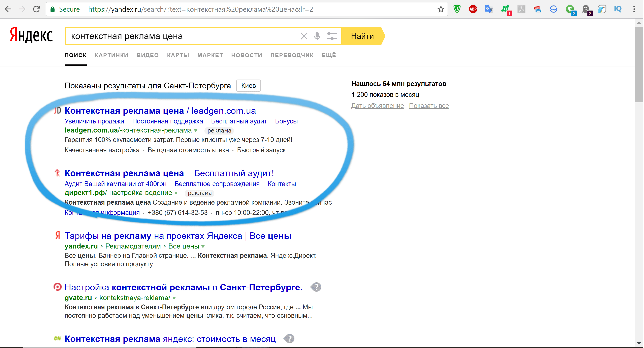The height and width of the screenshot is (348, 644).
Task: Go back with the browser back arrow
Action: click(8, 9)
